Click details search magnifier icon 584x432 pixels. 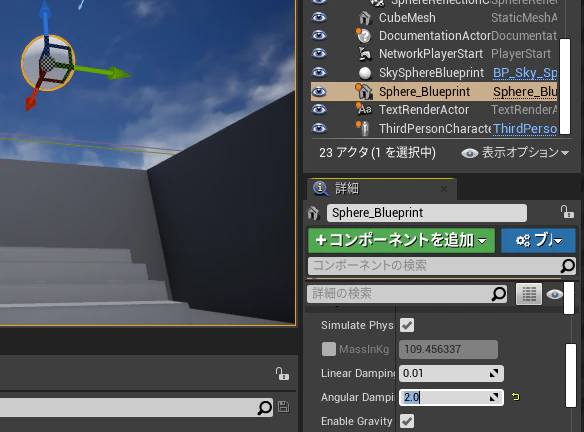(x=499, y=294)
